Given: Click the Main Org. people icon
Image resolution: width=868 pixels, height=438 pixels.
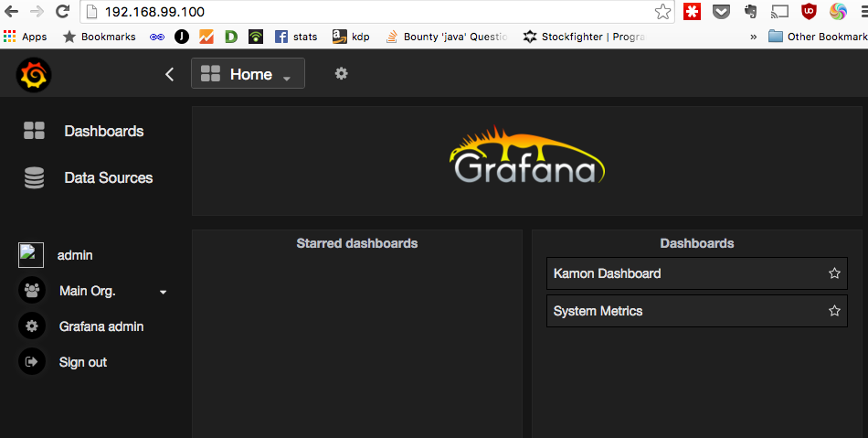Looking at the screenshot, I should 32,290.
